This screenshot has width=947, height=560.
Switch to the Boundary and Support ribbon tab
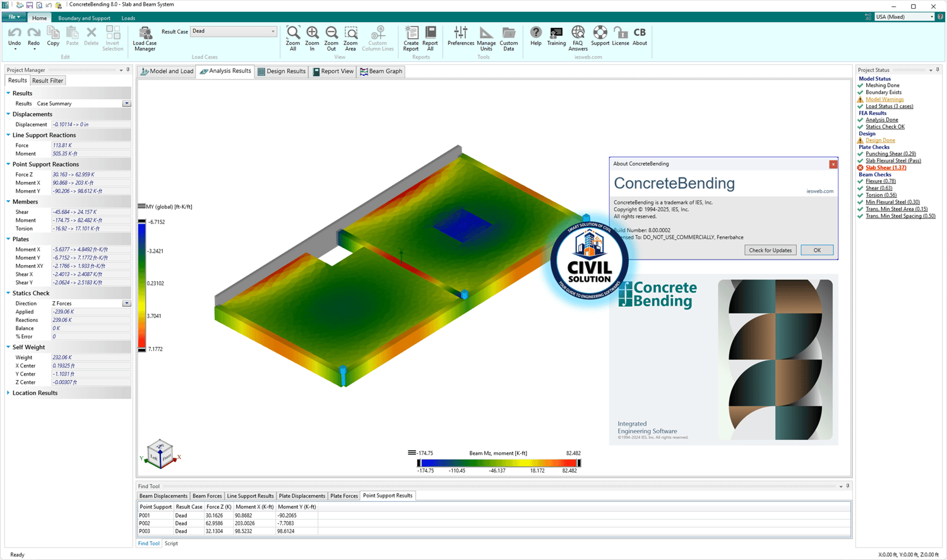[84, 18]
